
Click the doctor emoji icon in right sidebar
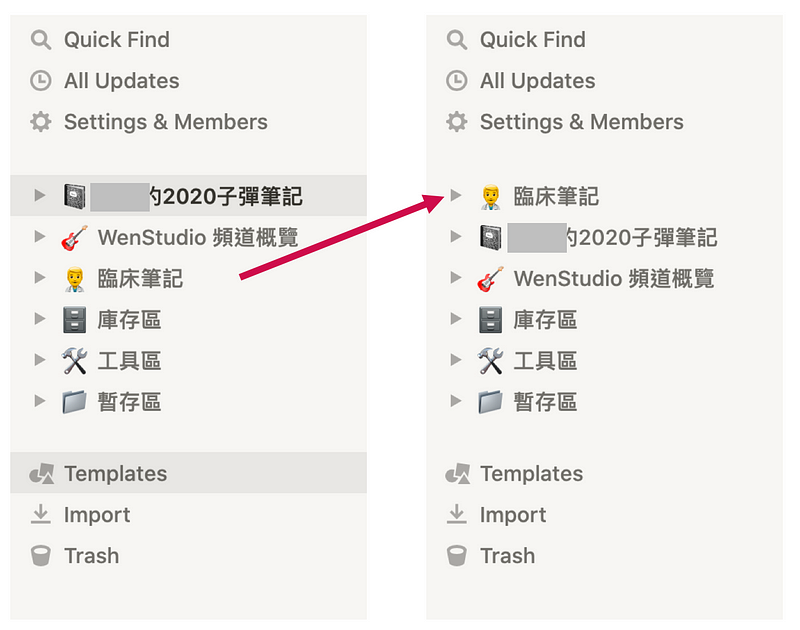[x=491, y=196]
